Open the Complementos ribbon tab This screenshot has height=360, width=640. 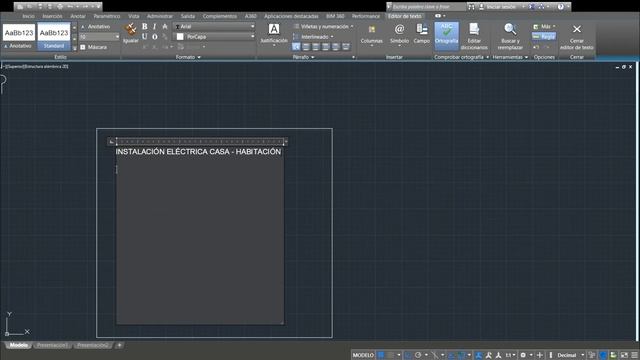[220, 16]
